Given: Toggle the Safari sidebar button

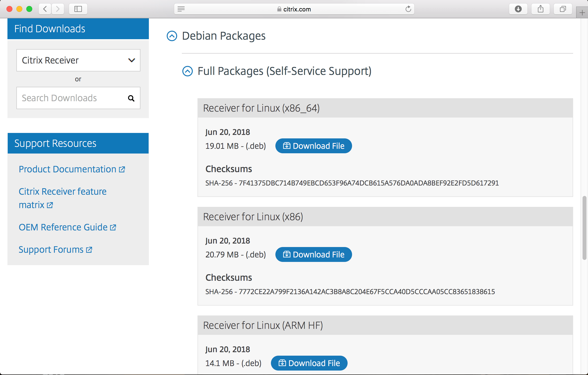Looking at the screenshot, I should click(x=78, y=9).
